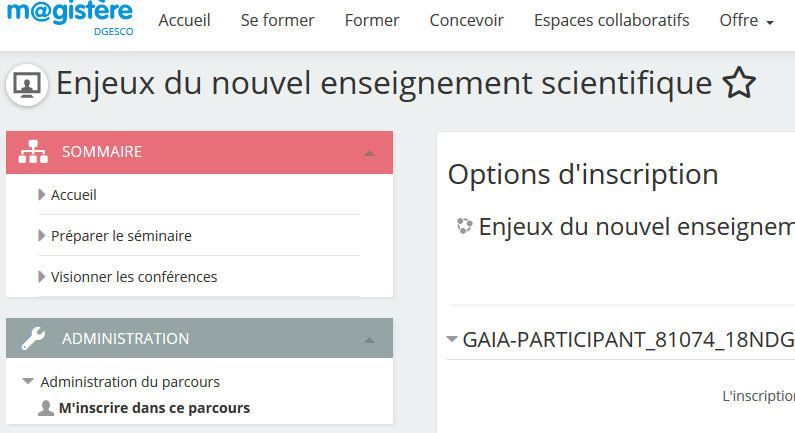
Task: Click the user icon beside M'inscrire
Action: (x=46, y=408)
